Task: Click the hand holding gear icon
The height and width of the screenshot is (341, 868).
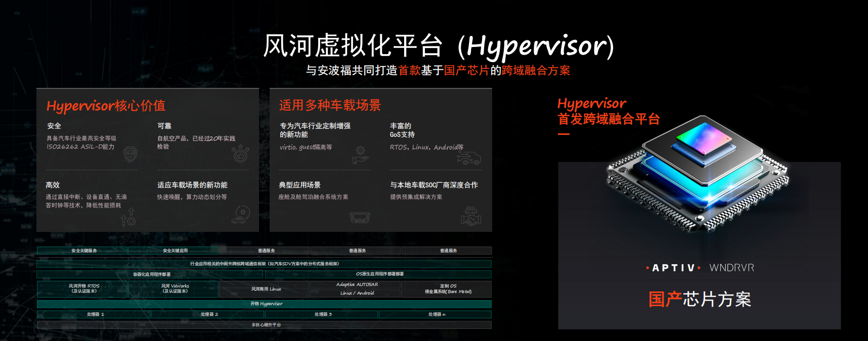Action: (360, 155)
